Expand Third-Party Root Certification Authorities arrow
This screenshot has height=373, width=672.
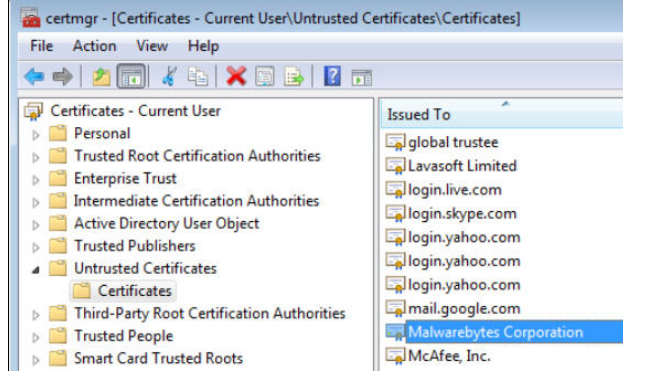point(36,315)
